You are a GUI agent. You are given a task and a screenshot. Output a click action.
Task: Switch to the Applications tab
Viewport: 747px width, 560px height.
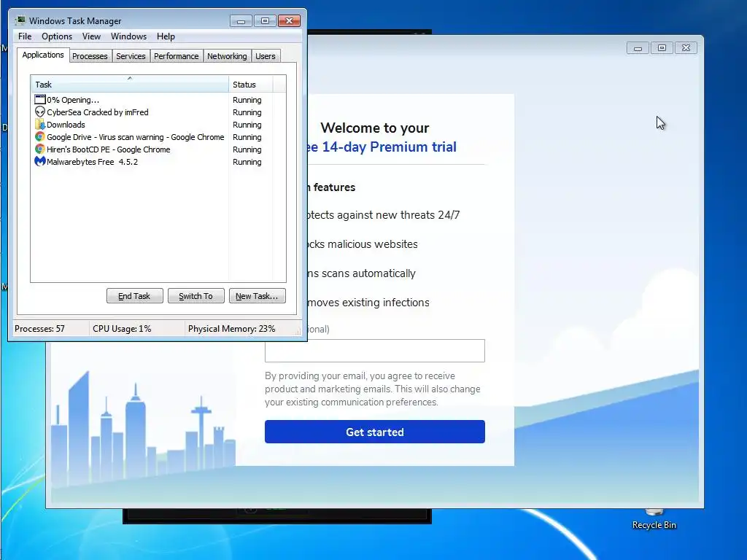pos(43,55)
